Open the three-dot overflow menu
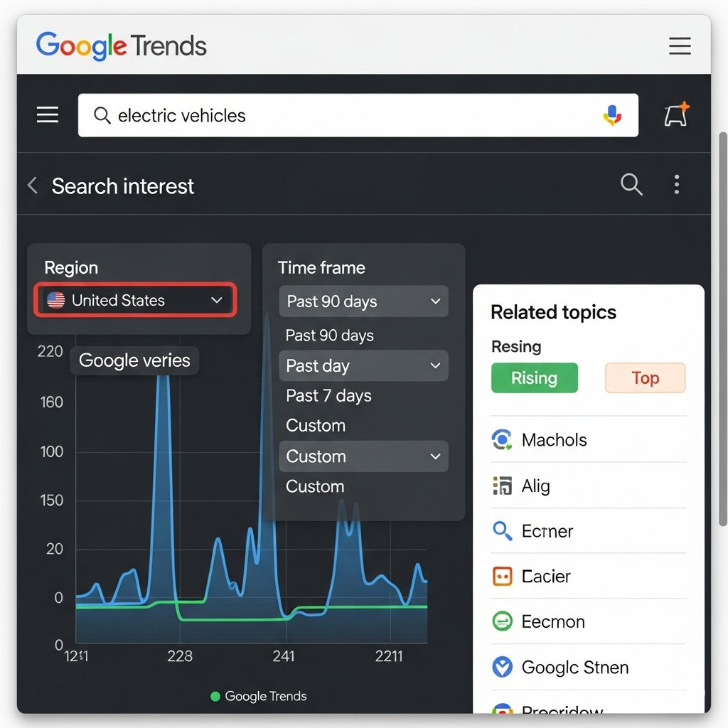Viewport: 728px width, 728px height. pos(676,185)
